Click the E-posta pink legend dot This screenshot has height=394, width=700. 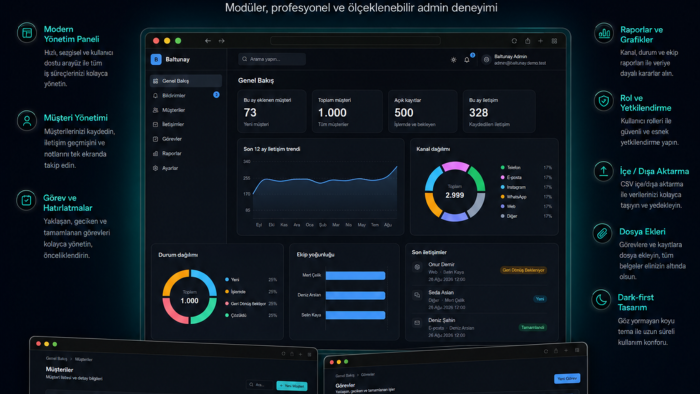503,177
